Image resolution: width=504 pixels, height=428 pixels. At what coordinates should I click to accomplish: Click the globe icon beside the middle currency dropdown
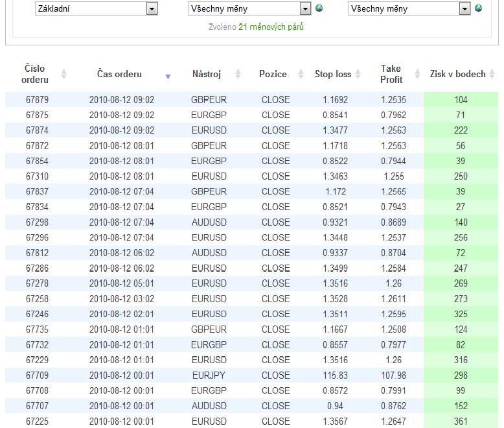click(319, 8)
